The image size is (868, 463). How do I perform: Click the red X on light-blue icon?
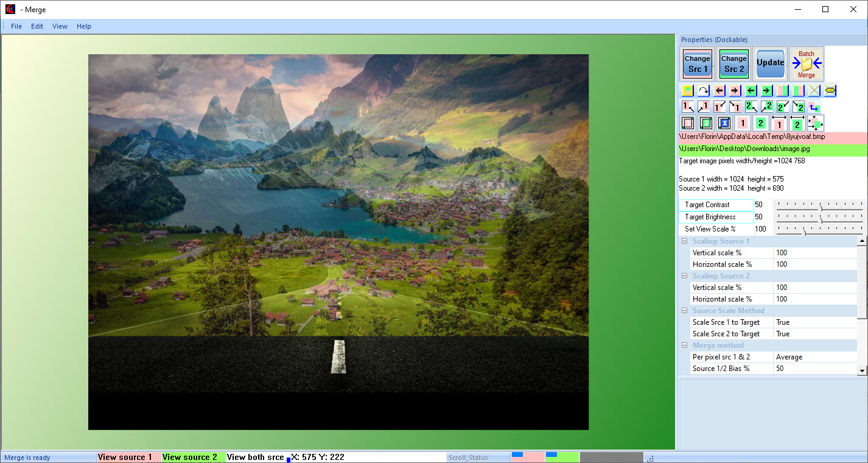coord(814,91)
